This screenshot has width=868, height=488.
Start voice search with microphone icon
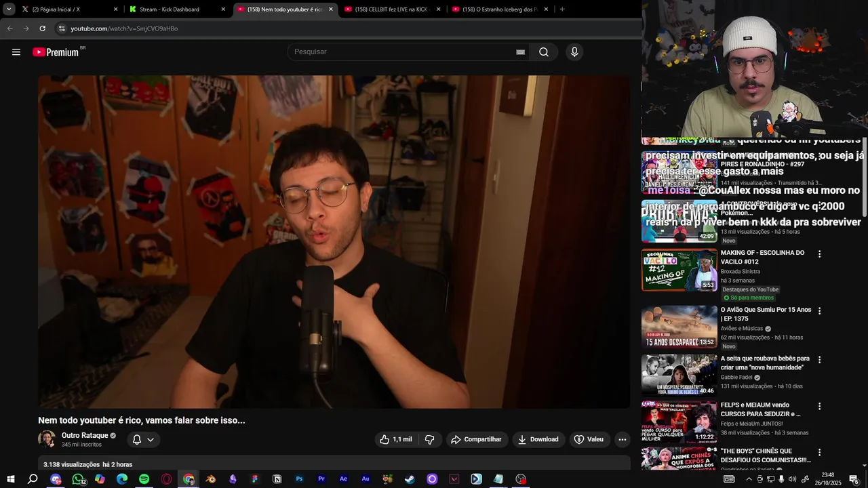click(x=574, y=52)
